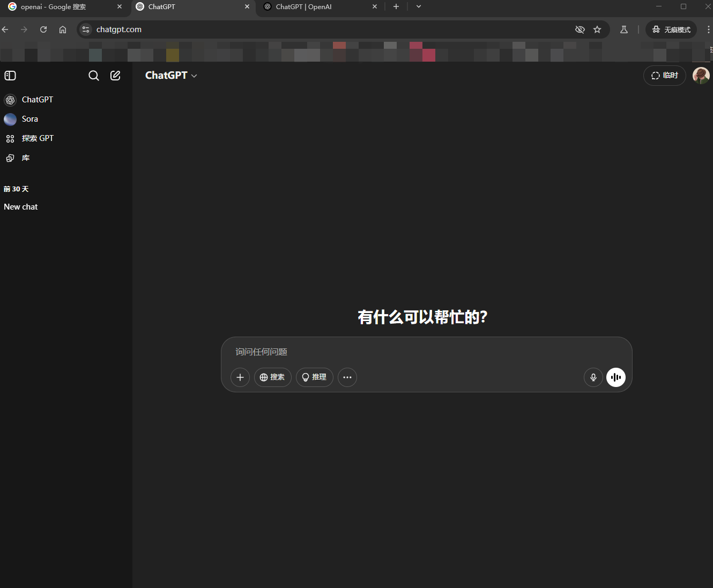Go forward with the browser forward arrow
The width and height of the screenshot is (713, 588).
click(x=24, y=29)
